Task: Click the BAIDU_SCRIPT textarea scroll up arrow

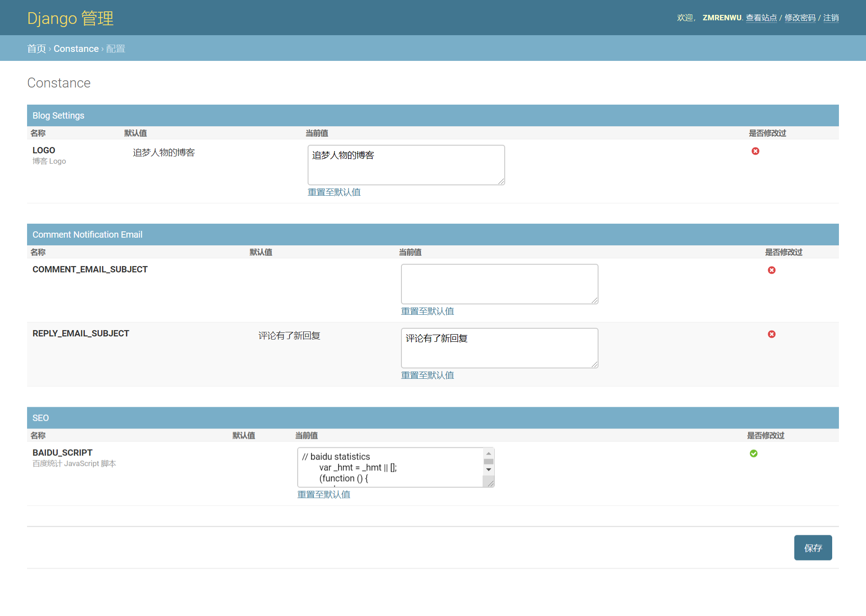Action: 488,453
